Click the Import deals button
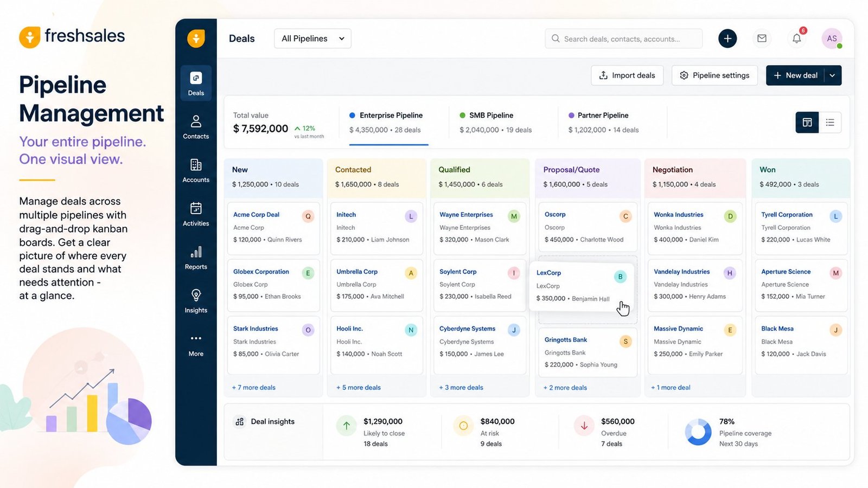 (x=627, y=75)
